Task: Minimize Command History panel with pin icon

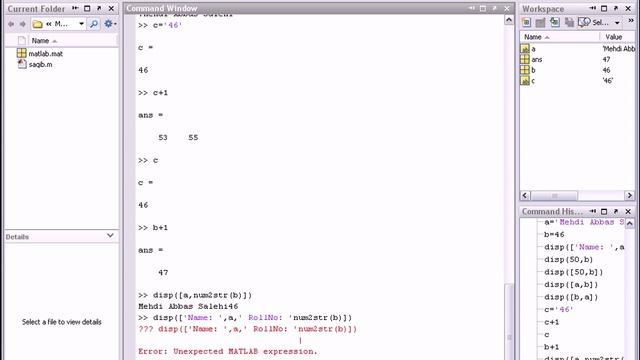Action: [592, 211]
